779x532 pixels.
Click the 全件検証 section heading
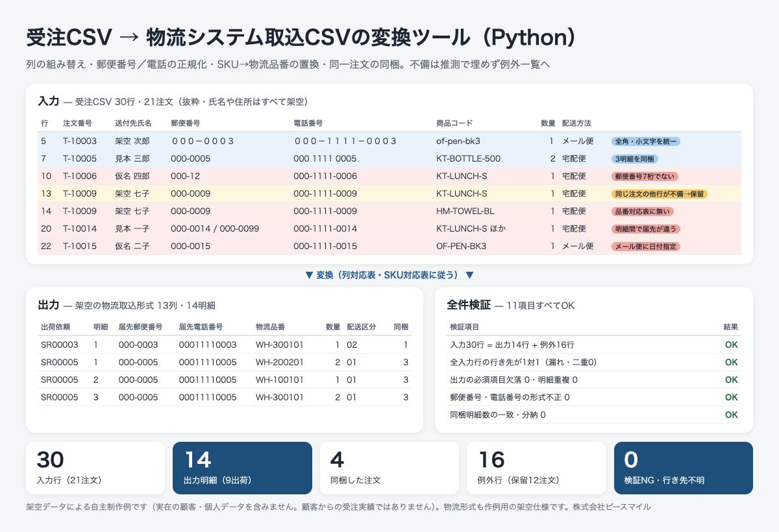[469, 305]
